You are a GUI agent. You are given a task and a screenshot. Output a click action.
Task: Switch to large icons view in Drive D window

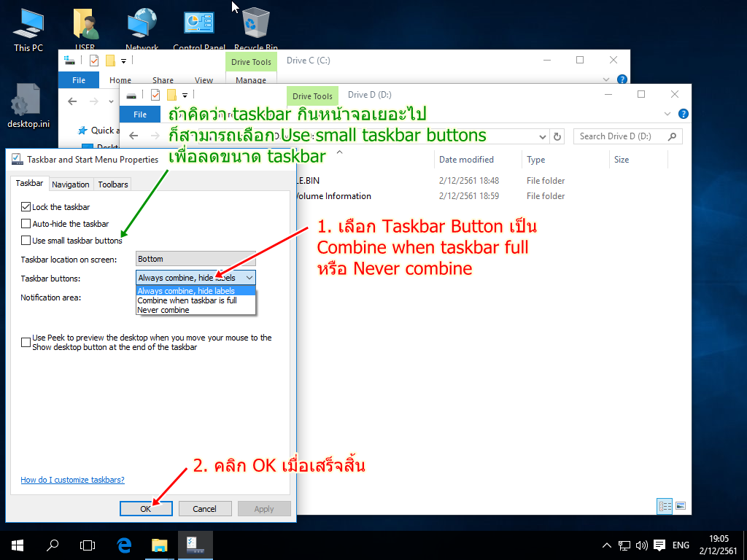[x=681, y=505]
